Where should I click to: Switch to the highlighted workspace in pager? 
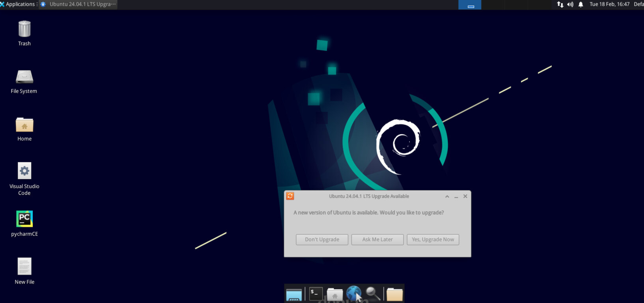click(x=470, y=5)
